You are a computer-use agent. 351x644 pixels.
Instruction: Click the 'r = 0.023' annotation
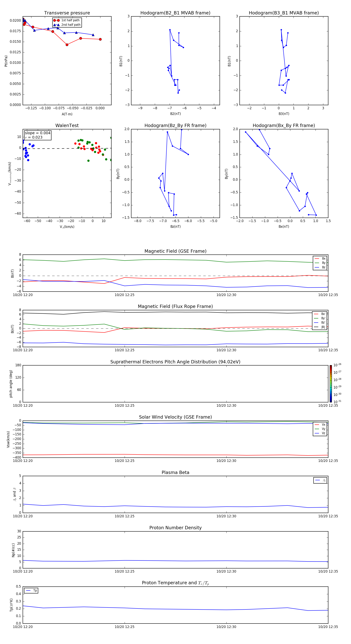click(34, 137)
